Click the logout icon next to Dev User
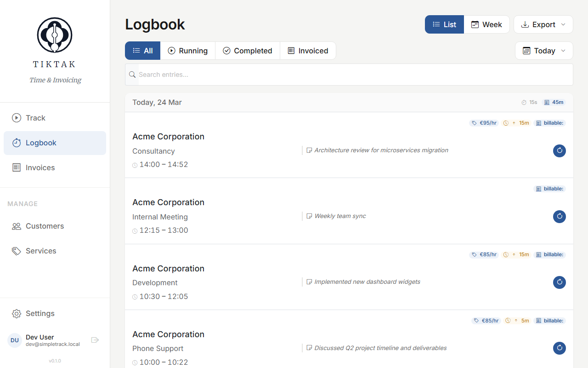Screen dimensions: 588x368 click(95, 340)
